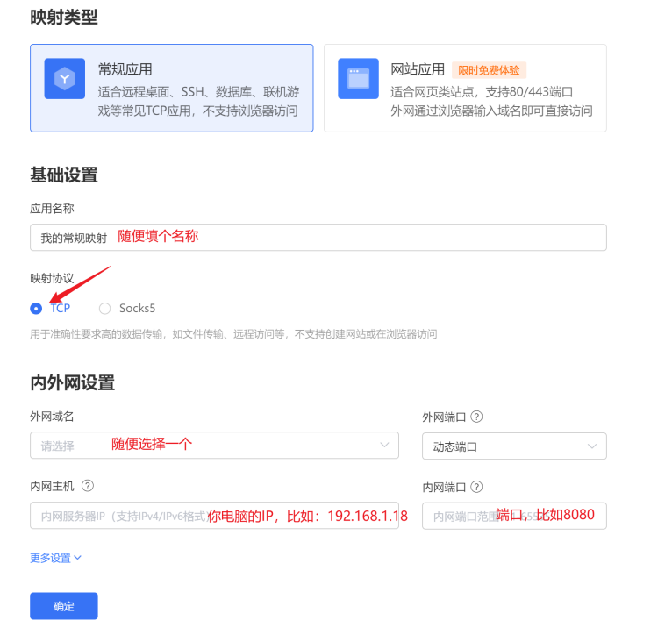Click the 确定 confirm button
The image size is (672, 642).
(64, 606)
